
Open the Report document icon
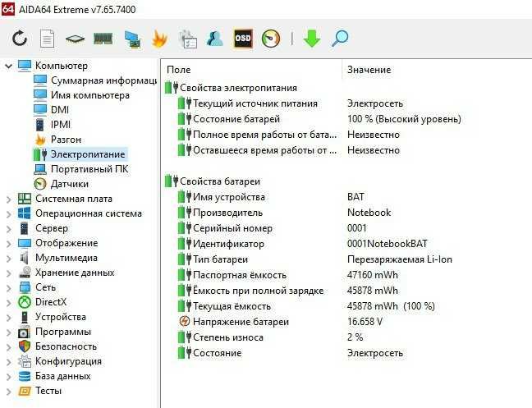click(x=47, y=39)
